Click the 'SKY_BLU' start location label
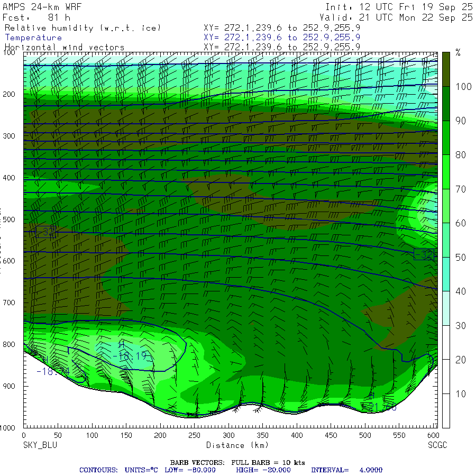This screenshot has height=476, width=476. coord(40,445)
